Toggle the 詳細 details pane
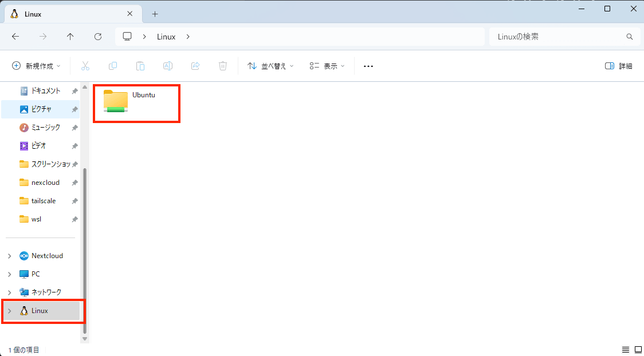 (x=618, y=66)
